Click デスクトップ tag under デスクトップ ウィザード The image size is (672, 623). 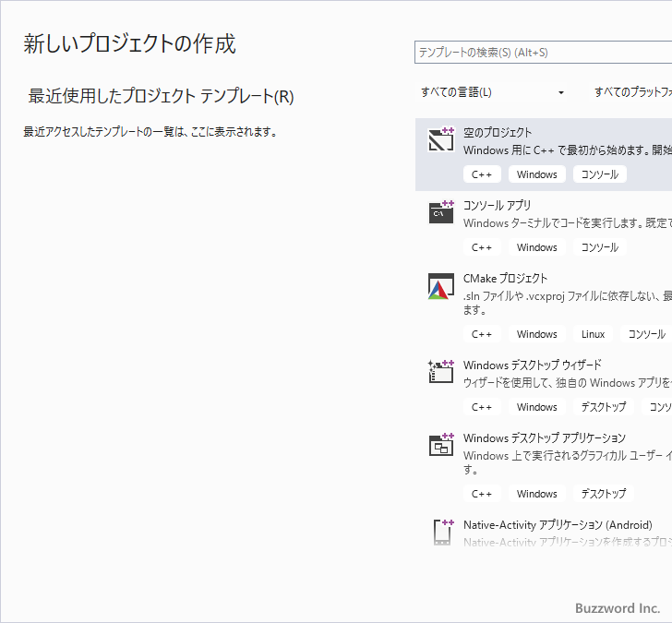tap(604, 407)
